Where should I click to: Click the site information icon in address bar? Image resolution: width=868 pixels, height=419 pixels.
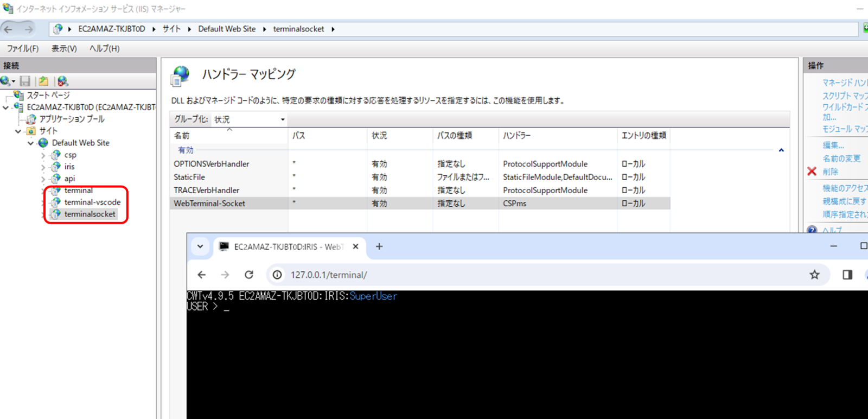(277, 275)
